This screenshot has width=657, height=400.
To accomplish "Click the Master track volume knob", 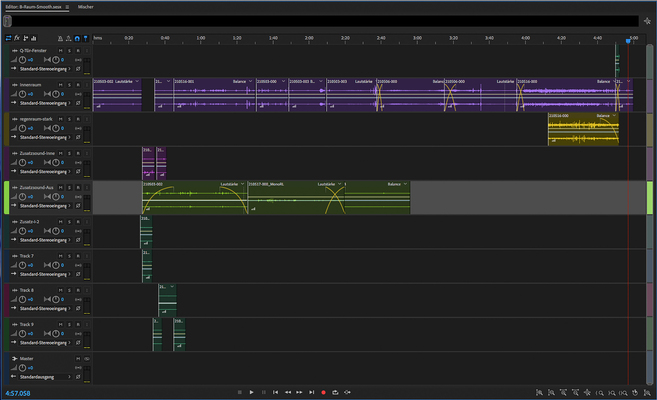I will click(x=21, y=367).
